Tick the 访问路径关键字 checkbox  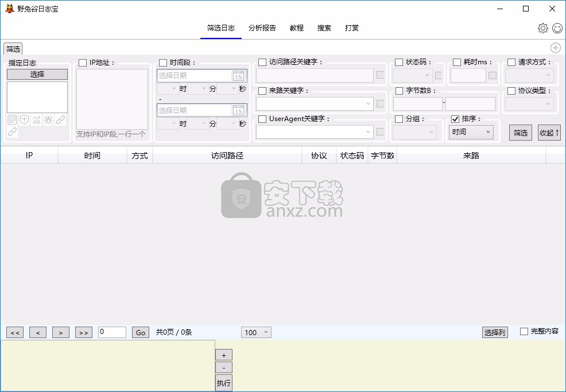[262, 63]
